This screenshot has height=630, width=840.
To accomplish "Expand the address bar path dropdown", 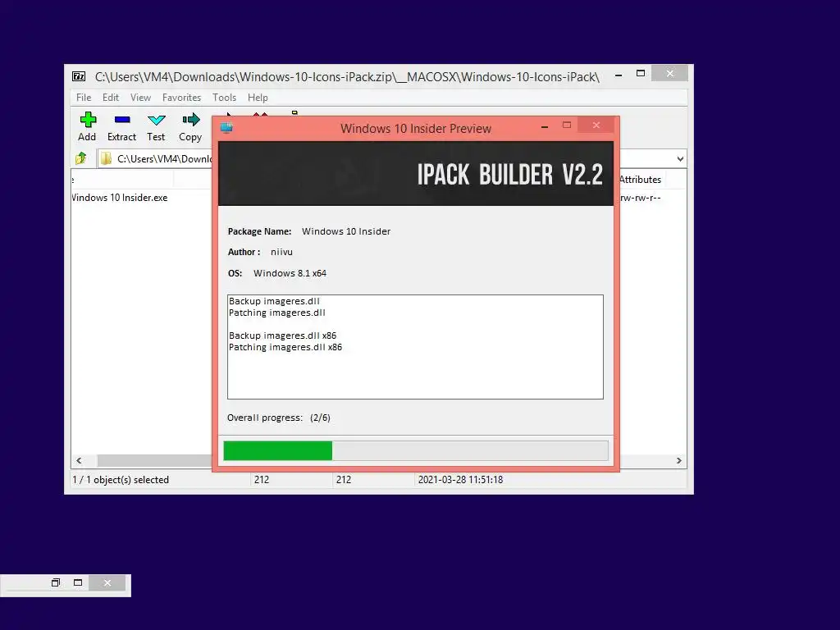I will pyautogui.click(x=680, y=158).
